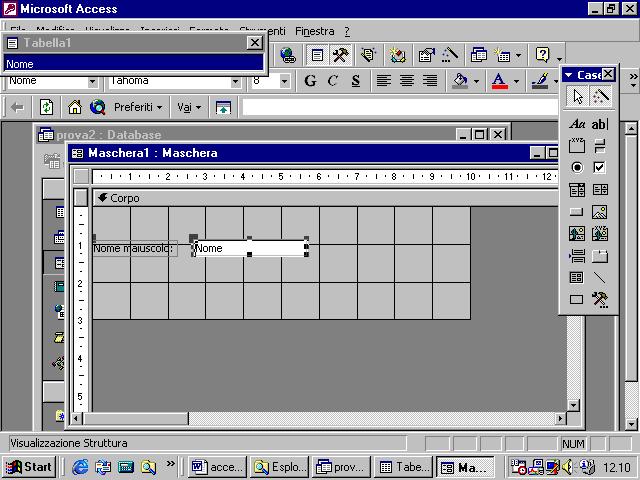Pick the Option Group tool
The height and width of the screenshot is (480, 640).
click(577, 146)
